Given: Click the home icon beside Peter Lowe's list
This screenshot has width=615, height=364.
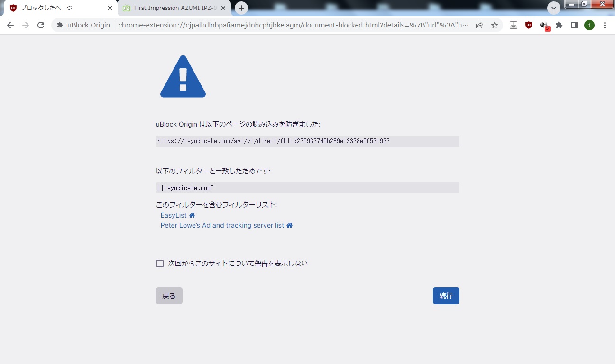Looking at the screenshot, I should 290,225.
